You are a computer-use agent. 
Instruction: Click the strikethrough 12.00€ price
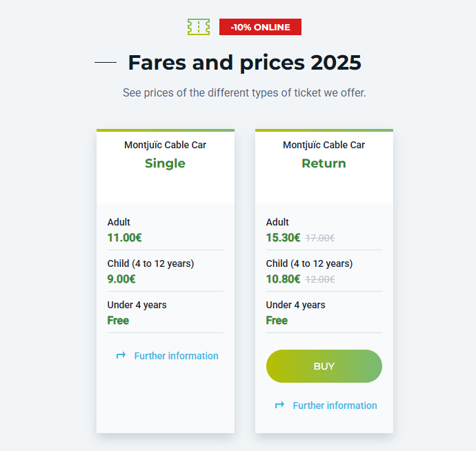[320, 279]
